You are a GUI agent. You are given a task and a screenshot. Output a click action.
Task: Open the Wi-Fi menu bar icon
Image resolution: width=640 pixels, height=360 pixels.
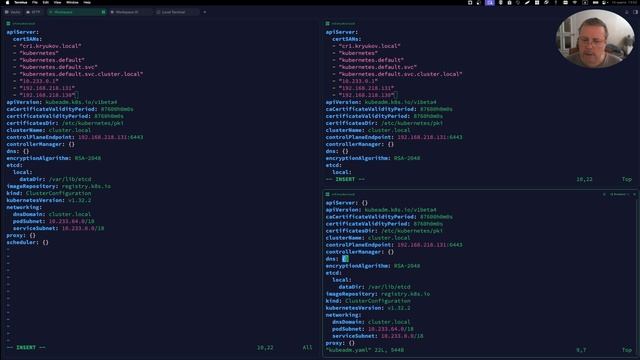(x=575, y=2)
